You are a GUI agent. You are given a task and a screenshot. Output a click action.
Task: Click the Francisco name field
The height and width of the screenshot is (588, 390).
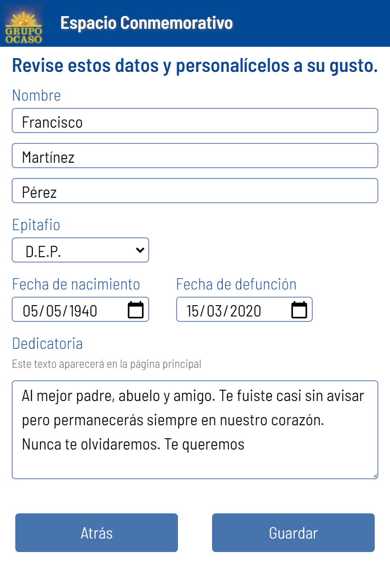pyautogui.click(x=195, y=121)
